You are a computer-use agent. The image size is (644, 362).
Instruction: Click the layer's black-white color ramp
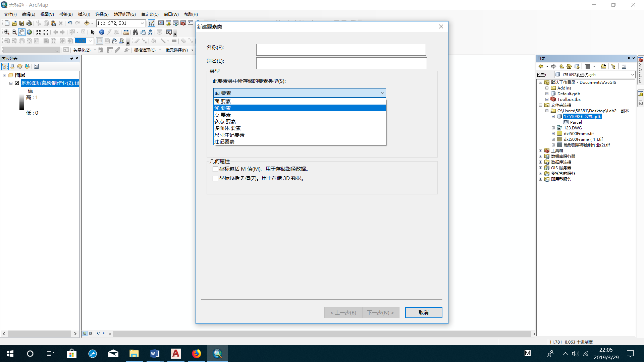(21, 102)
